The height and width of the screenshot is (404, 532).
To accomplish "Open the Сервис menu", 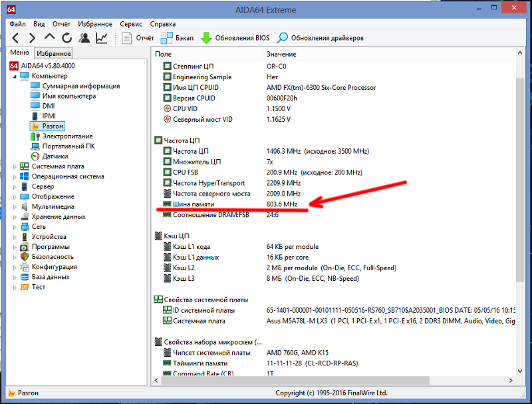I will (x=131, y=24).
